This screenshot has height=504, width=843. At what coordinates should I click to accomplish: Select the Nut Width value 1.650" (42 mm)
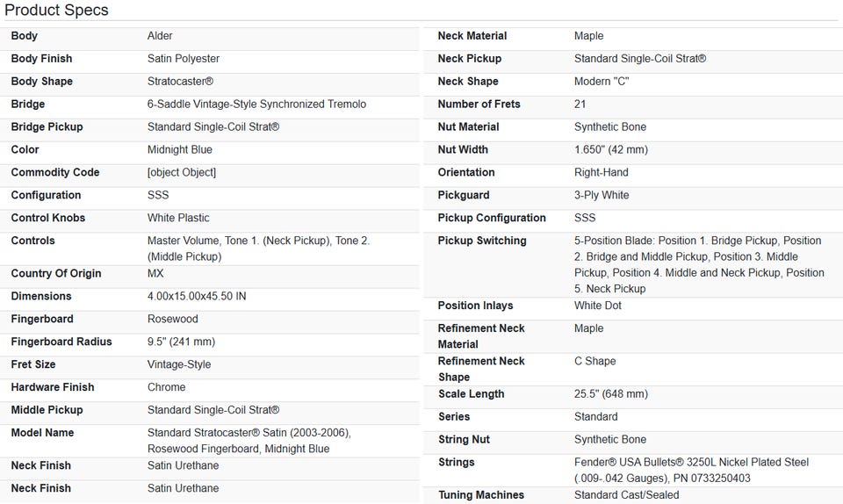tap(611, 150)
